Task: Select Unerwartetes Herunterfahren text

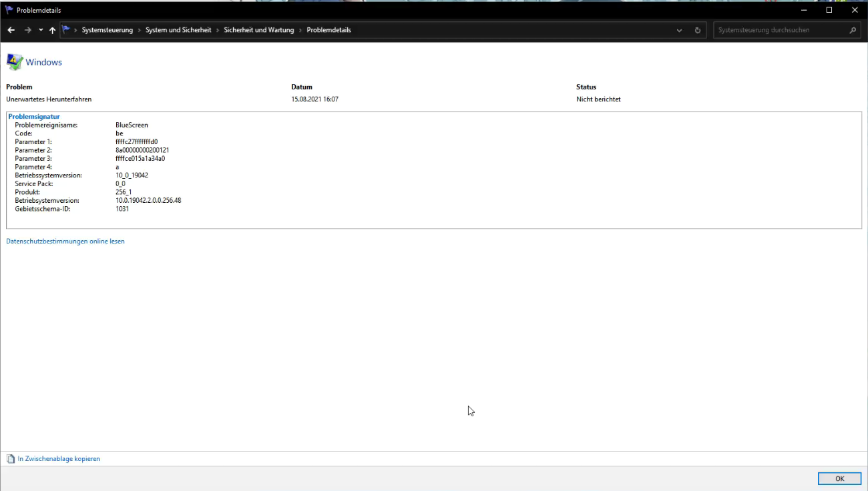Action: pos(49,99)
